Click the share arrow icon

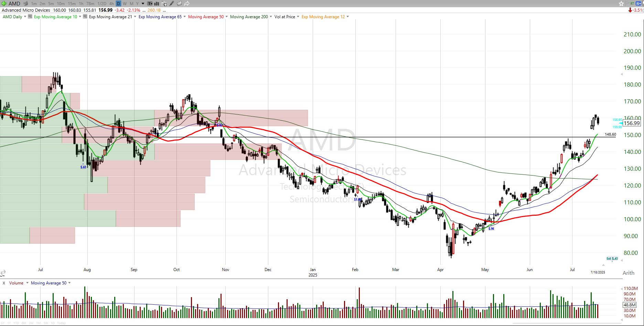click(187, 3)
